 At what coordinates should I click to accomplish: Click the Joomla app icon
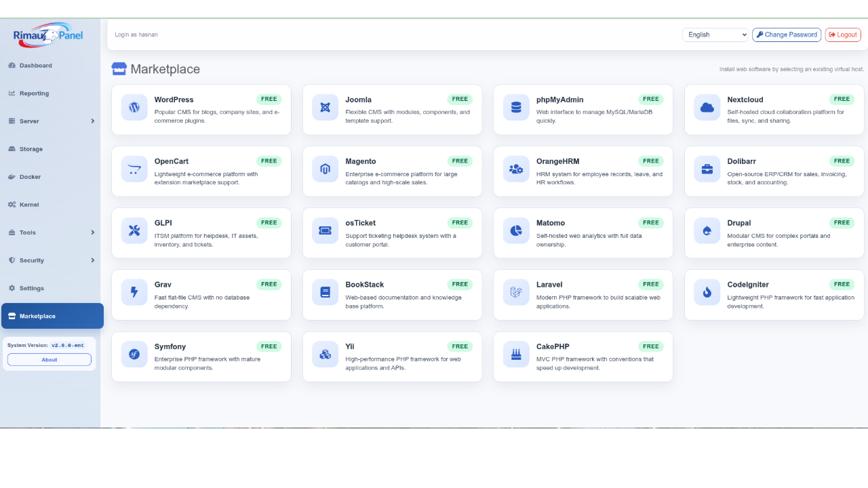click(x=325, y=108)
